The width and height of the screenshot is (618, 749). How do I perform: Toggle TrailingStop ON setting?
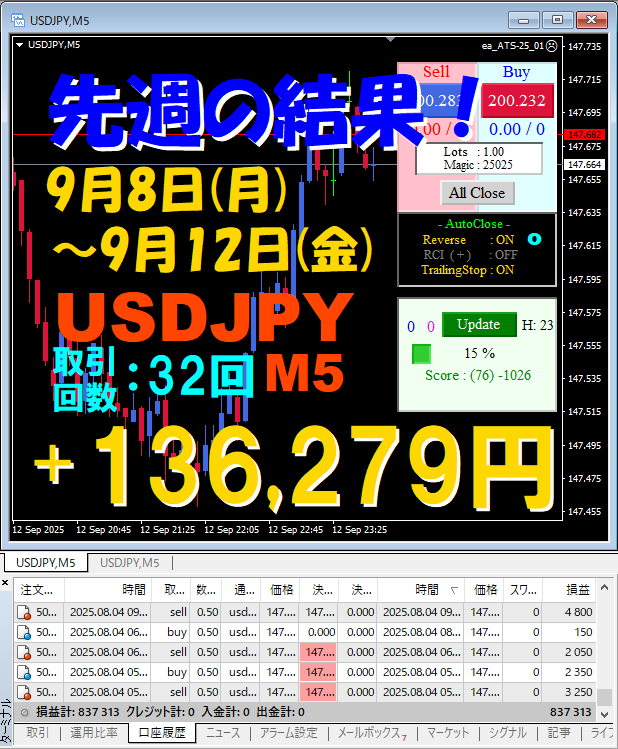pos(468,270)
